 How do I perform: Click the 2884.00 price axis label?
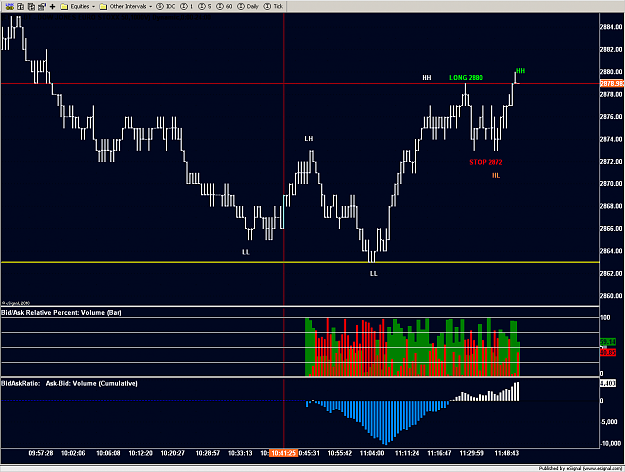[611, 27]
